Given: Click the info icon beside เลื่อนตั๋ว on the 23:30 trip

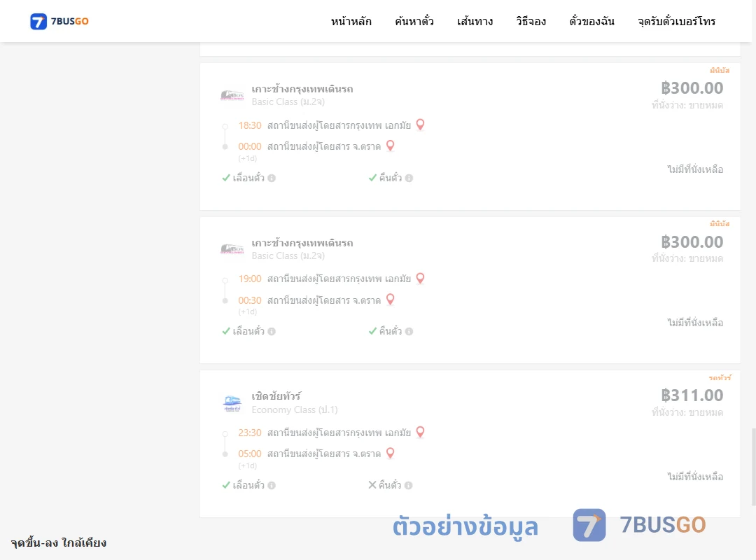Looking at the screenshot, I should coord(272,485).
